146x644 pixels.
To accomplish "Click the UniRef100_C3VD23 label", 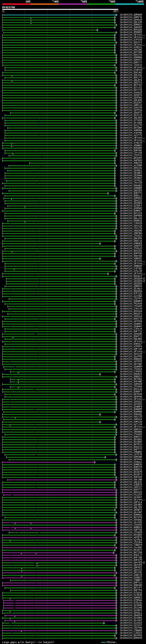I will (131, 633).
